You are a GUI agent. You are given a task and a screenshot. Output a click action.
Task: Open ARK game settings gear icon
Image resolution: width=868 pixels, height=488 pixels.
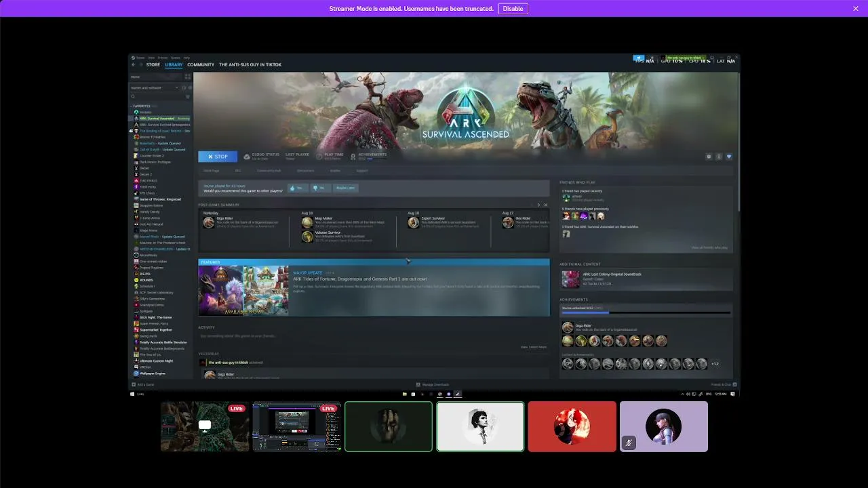coord(709,157)
